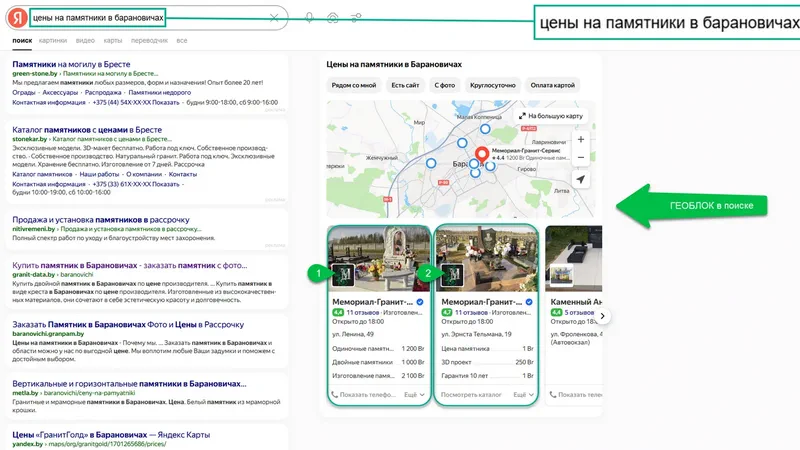Toggle the 'Рядом со мной' filter
Image resolution: width=800 pixels, height=450 pixels.
pyautogui.click(x=353, y=85)
